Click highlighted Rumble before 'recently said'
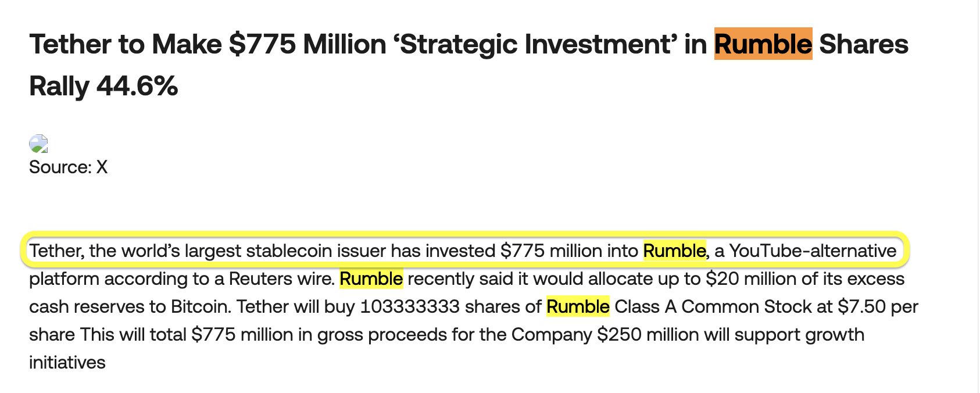The image size is (980, 393). [371, 278]
